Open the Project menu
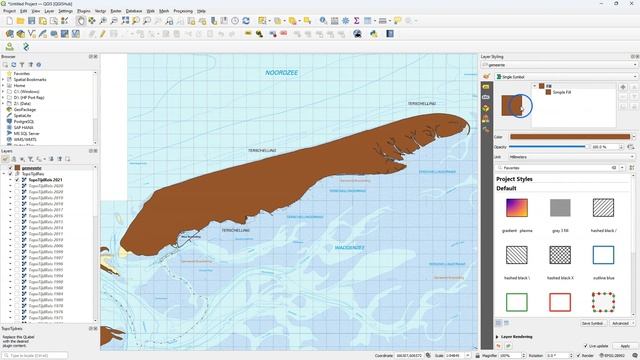Screen dimensions: 640x360 tap(9, 11)
